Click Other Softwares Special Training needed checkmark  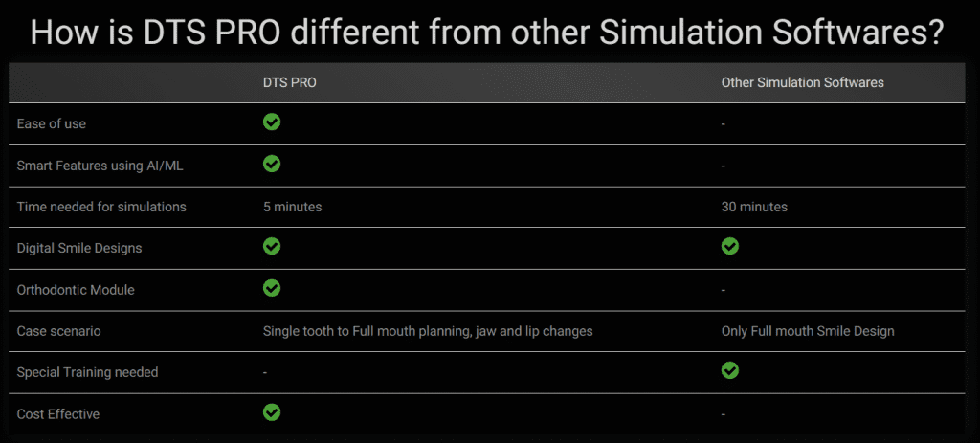(730, 370)
